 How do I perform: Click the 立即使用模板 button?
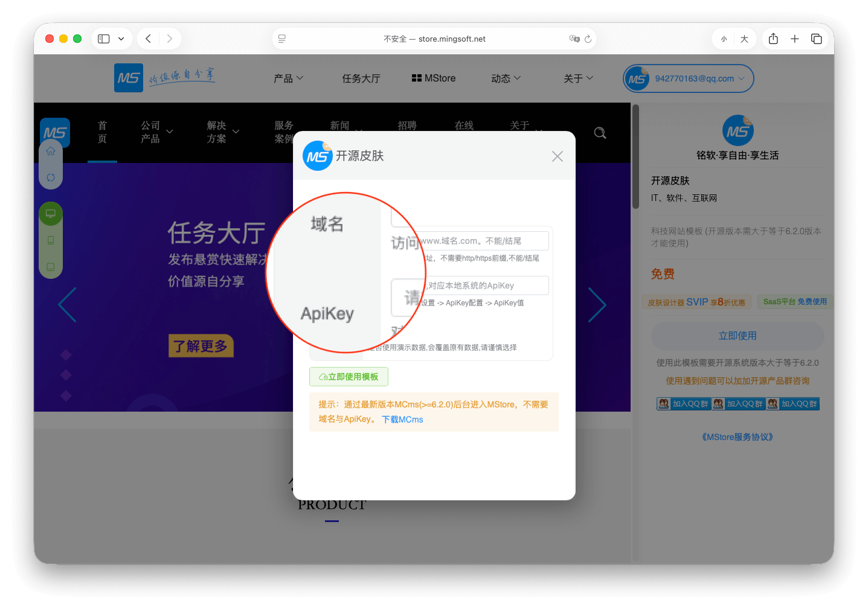tap(349, 377)
